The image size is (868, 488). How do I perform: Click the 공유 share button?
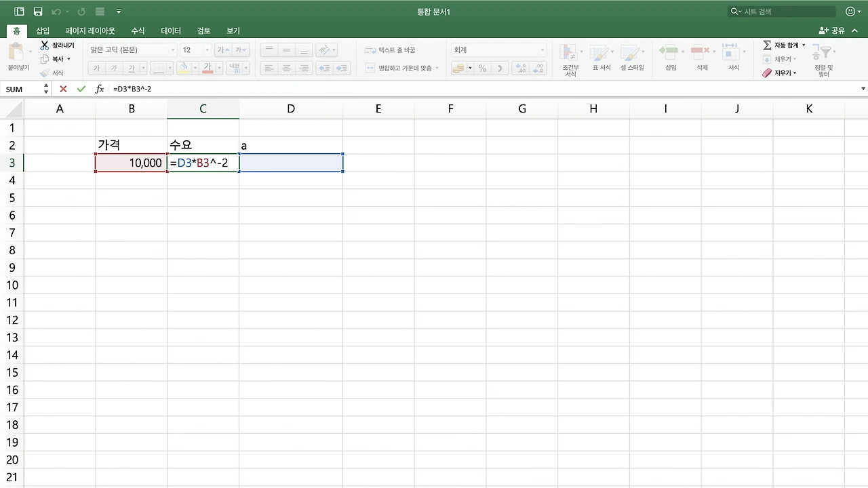click(832, 30)
